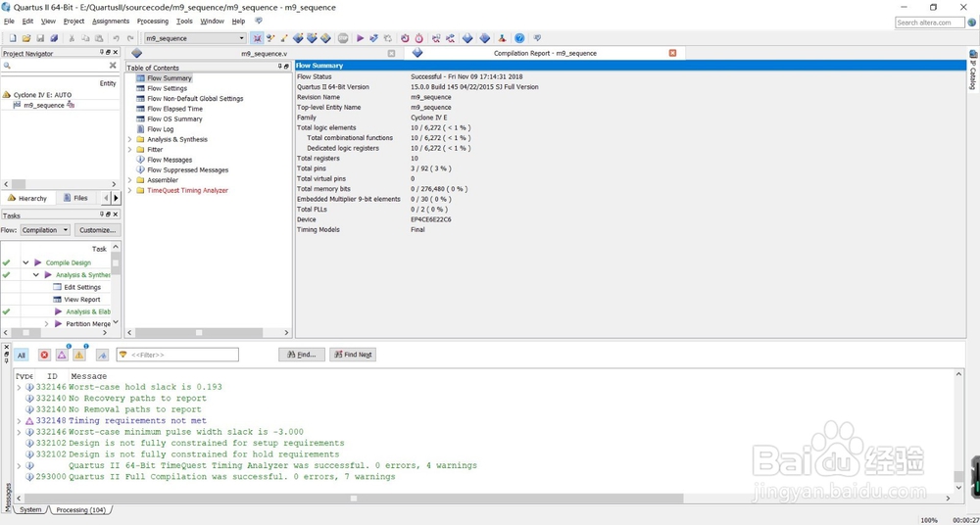Viewport: 980px width, 525px height.
Task: Click the Undo arrow icon
Action: (x=117, y=38)
